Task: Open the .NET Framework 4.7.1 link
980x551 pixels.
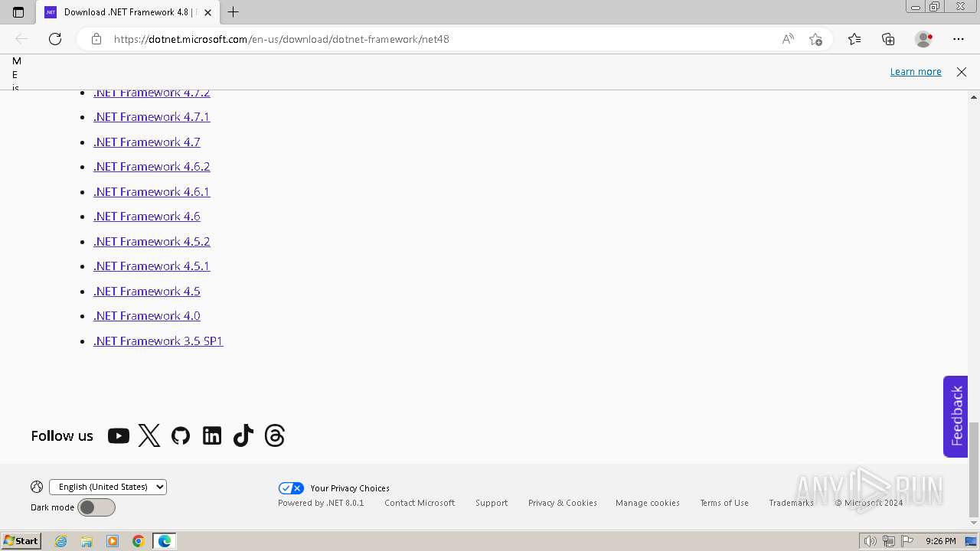Action: (152, 117)
